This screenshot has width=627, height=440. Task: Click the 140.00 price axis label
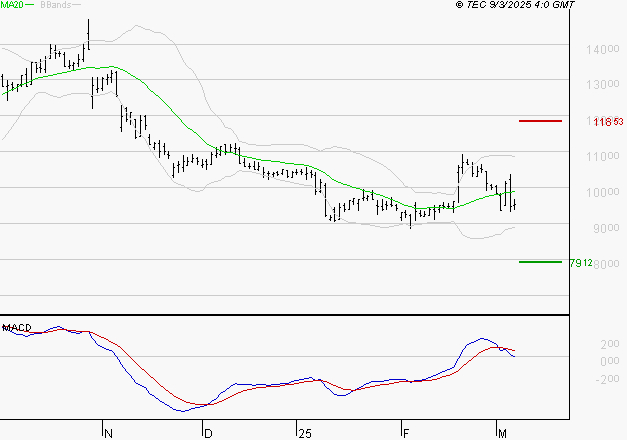(x=603, y=50)
